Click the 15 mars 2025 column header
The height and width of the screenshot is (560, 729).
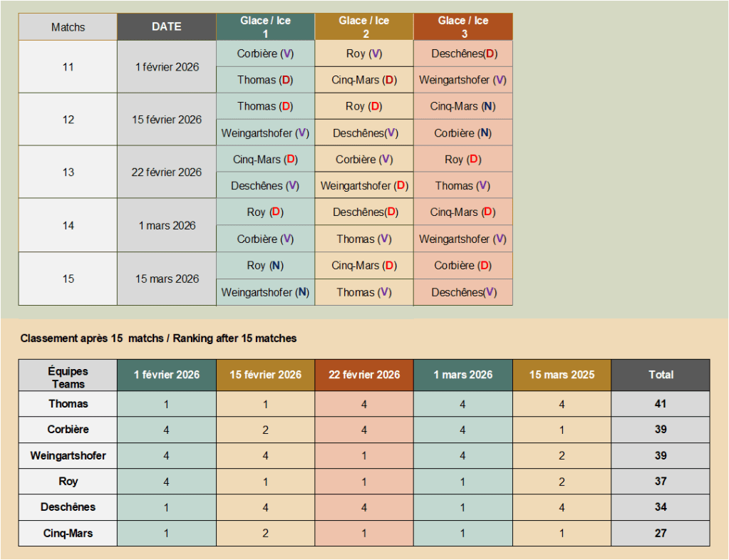click(x=562, y=375)
